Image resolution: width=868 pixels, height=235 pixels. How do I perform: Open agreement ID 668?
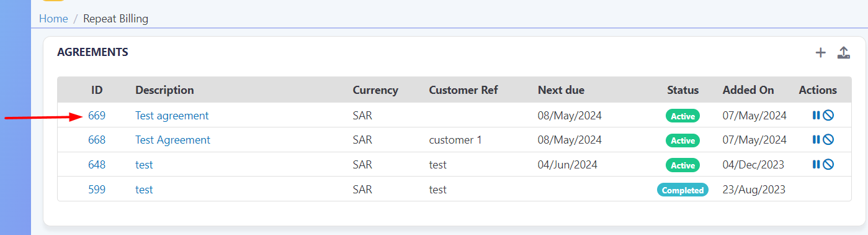97,141
